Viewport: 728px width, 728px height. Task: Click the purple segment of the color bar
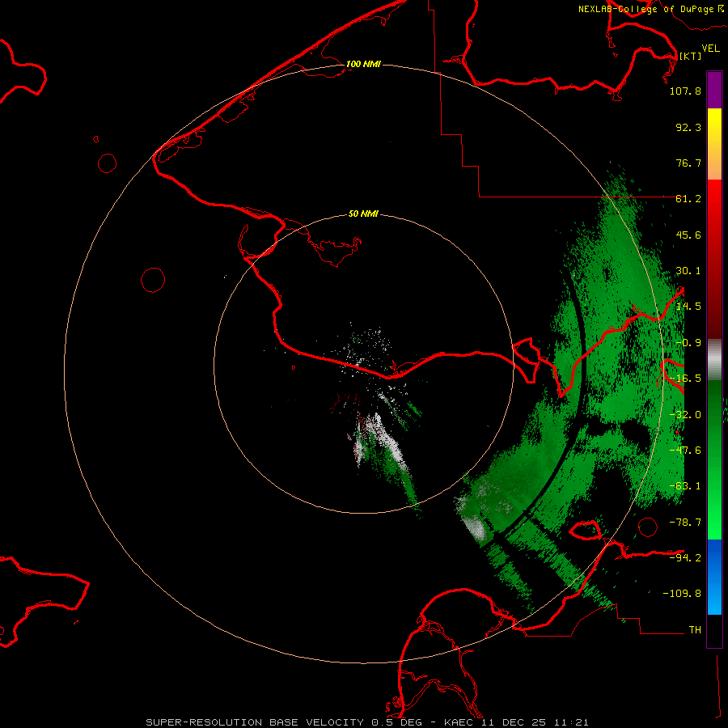(714, 90)
